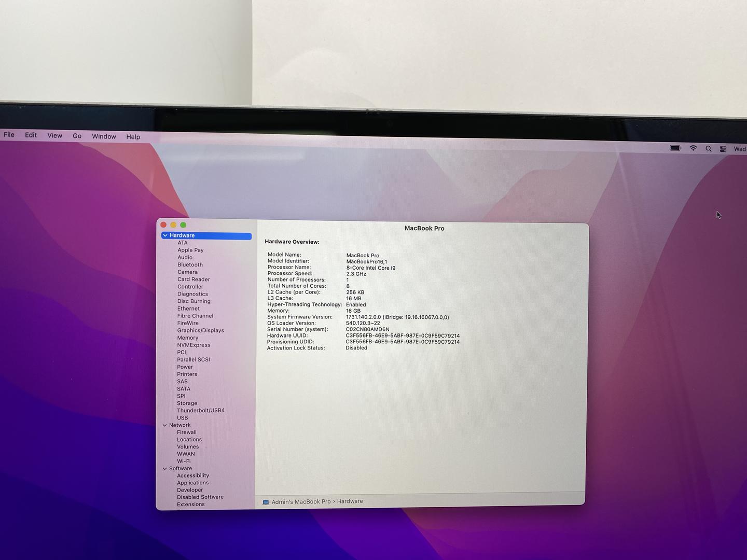Click the model identifier MacBookPro16,1

[x=367, y=261]
